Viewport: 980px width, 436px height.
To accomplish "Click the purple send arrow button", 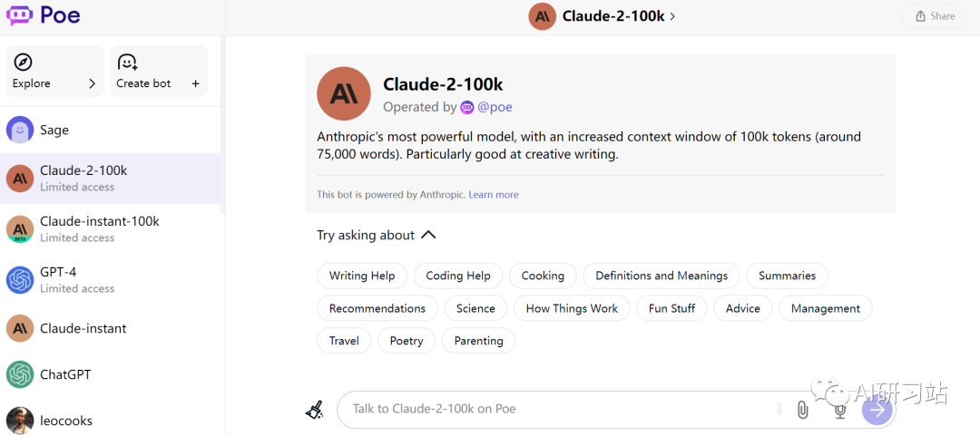I will coord(877,410).
